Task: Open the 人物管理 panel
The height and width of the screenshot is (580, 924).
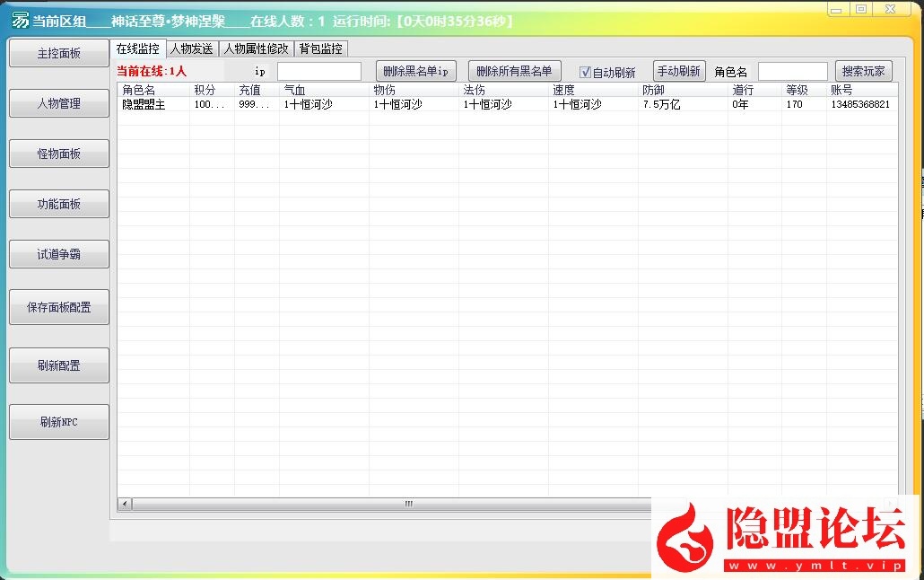Action: (x=58, y=103)
